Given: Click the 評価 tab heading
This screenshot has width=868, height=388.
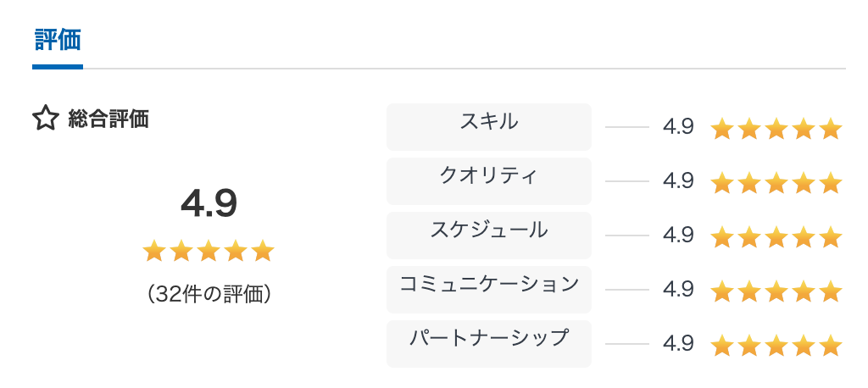Looking at the screenshot, I should 58,40.
